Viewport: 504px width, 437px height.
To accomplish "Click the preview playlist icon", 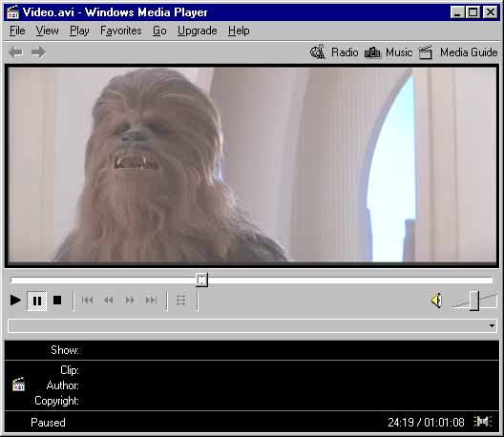I will tap(181, 301).
